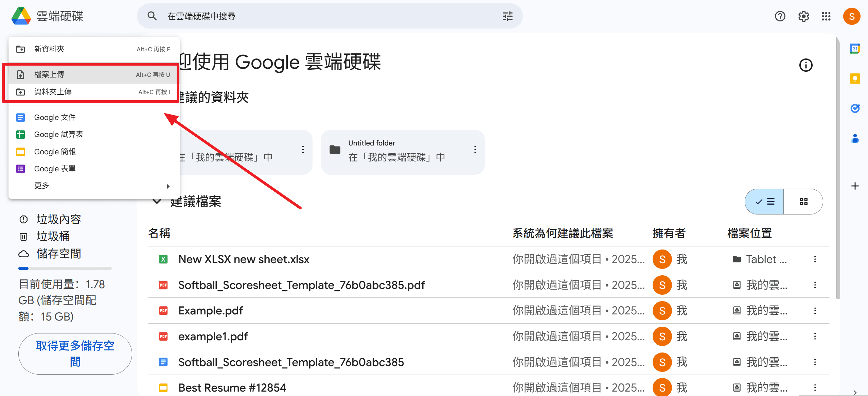868x396 pixels.
Task: Open the Google apps grid
Action: (826, 16)
